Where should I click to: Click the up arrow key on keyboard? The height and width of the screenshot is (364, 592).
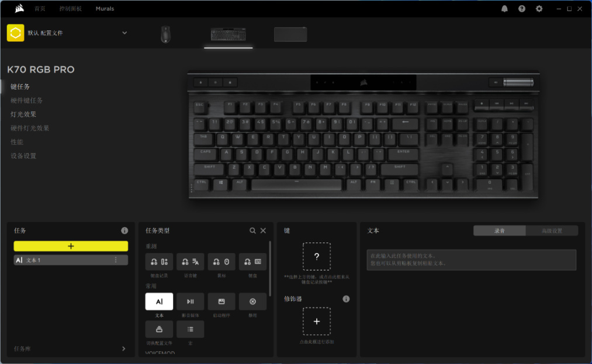tap(447, 168)
